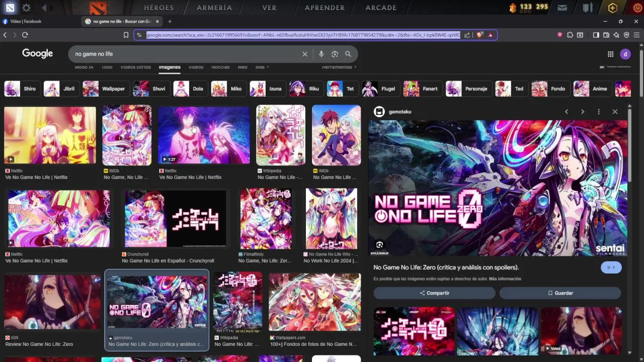Viewport: 644px width, 362px height.
Task: Open large preview image of Zero
Action: click(x=498, y=188)
